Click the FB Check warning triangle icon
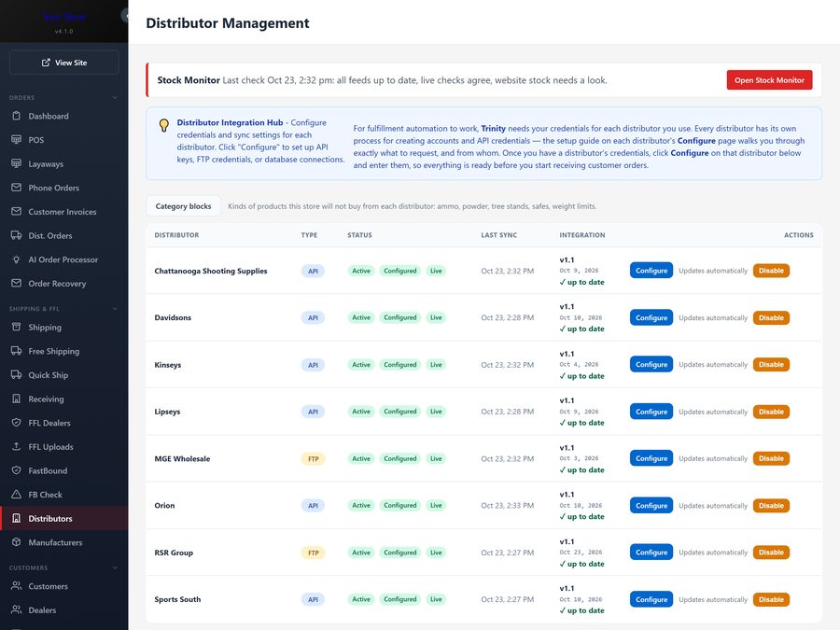Viewport: 840px width, 630px height. pyautogui.click(x=16, y=494)
